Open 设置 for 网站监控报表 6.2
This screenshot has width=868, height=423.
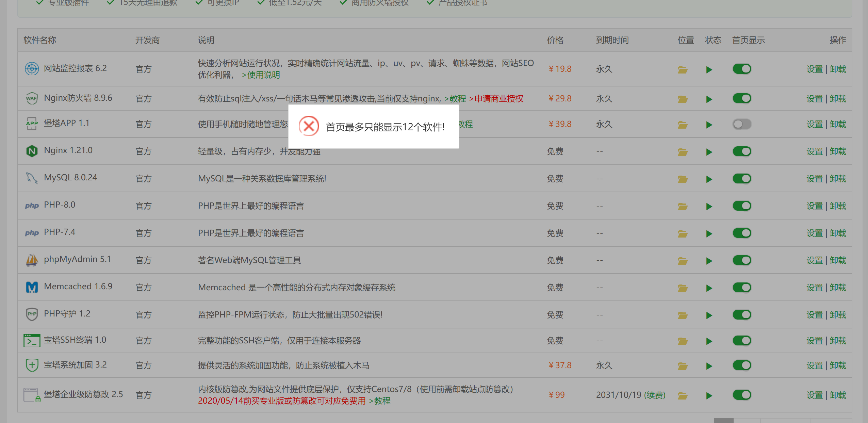point(814,69)
